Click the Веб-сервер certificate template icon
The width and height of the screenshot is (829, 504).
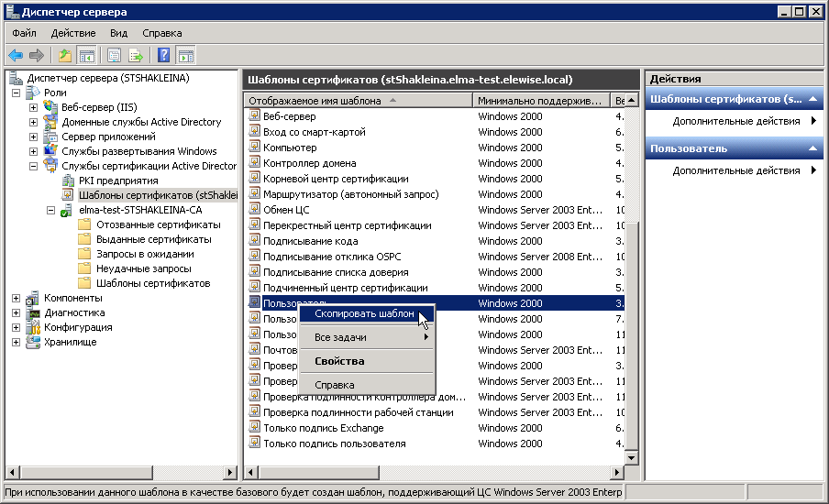pos(255,116)
